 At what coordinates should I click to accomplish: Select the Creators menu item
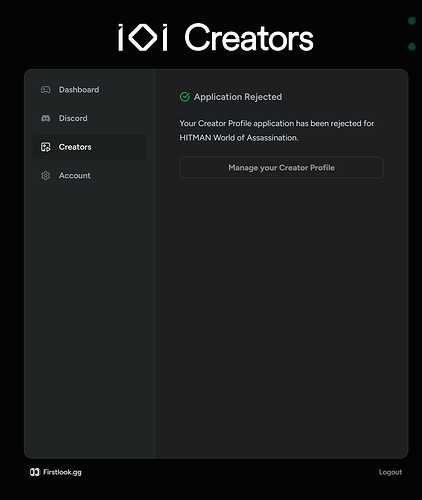pyautogui.click(x=89, y=147)
